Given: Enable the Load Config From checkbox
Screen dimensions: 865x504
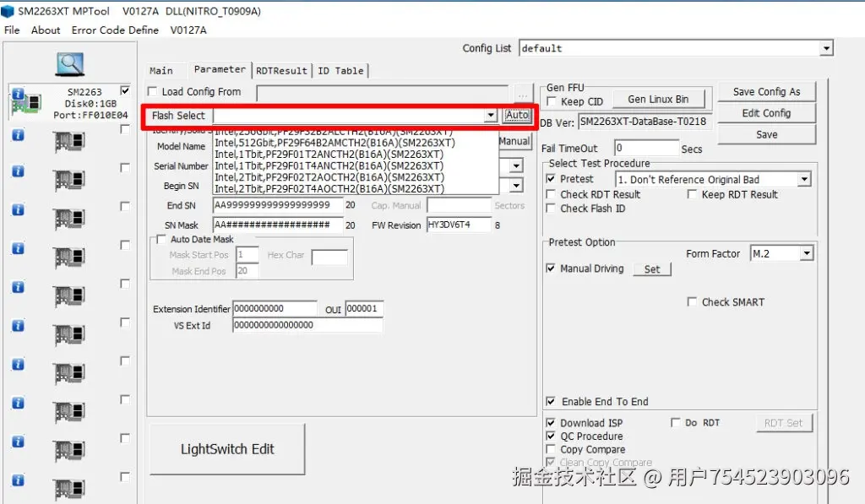Looking at the screenshot, I should pyautogui.click(x=153, y=91).
